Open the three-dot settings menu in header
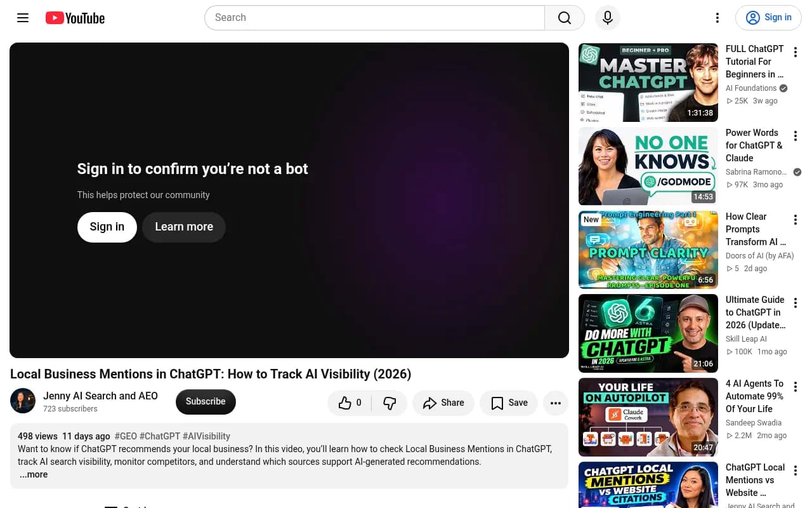The width and height of the screenshot is (812, 508). pos(717,18)
